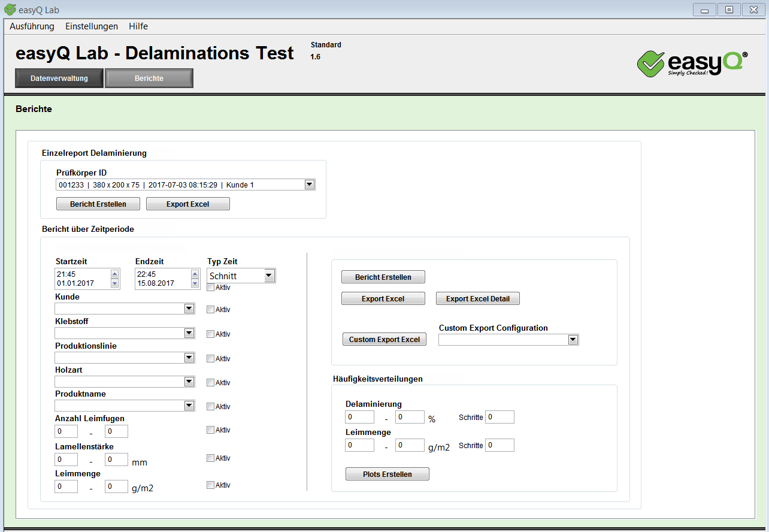This screenshot has width=769, height=532.
Task: Click the Delaminierung lower bound field
Action: click(359, 417)
